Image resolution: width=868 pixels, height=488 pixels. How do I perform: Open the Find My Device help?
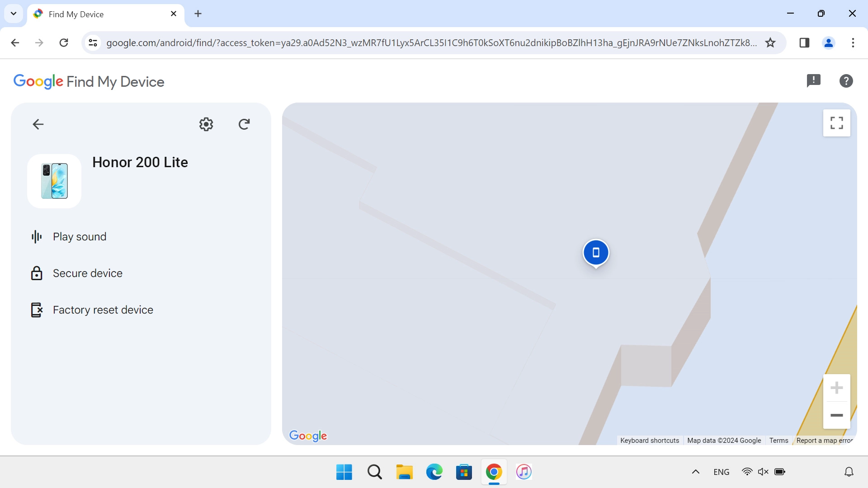[846, 80]
